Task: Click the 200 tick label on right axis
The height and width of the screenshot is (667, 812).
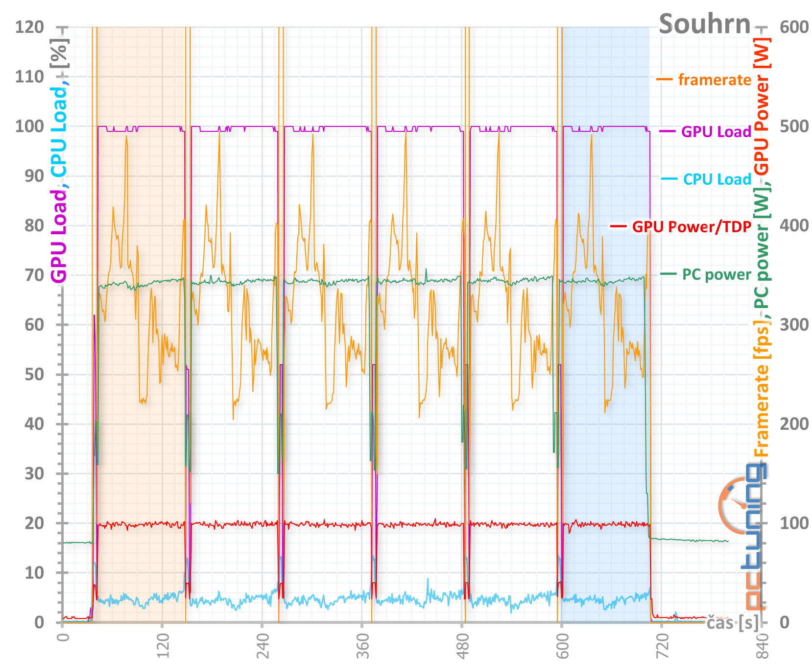Action: click(x=794, y=424)
